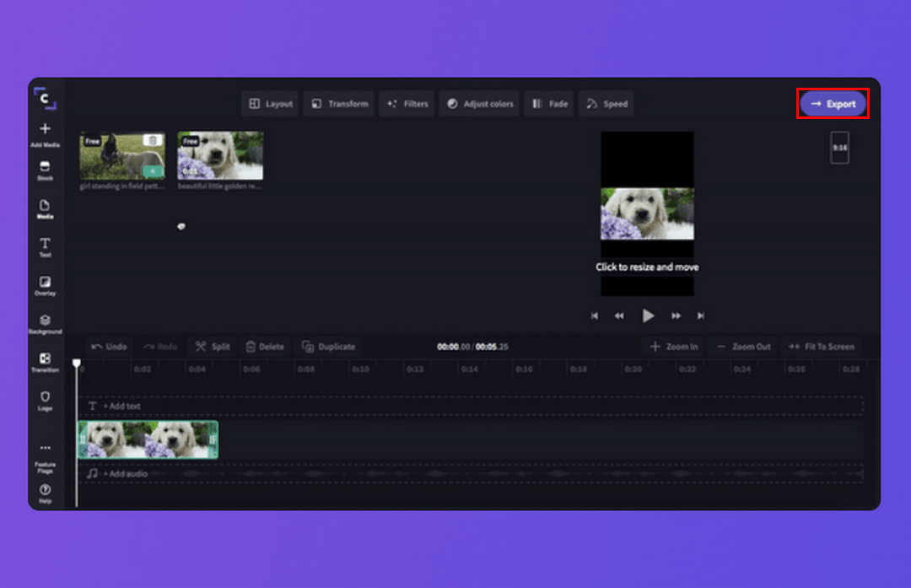Open the Feature Flags menu
This screenshot has height=588, width=911.
pyautogui.click(x=45, y=455)
